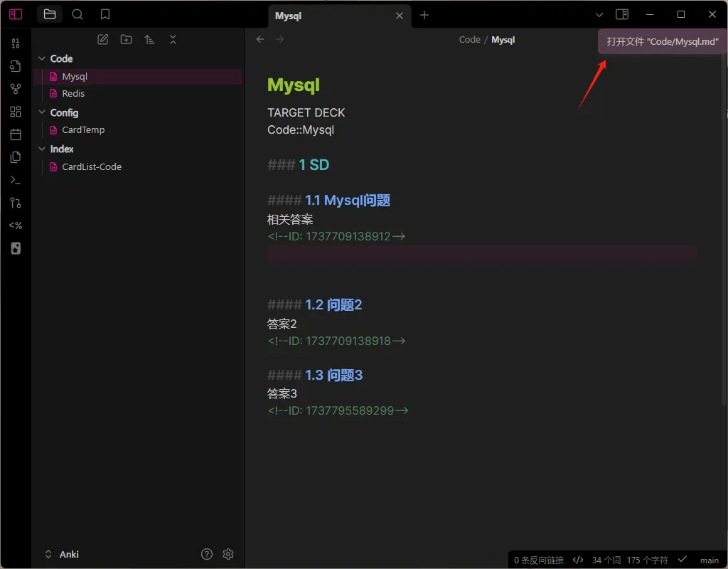Create a new note in file explorer
Image resolution: width=728 pixels, height=569 pixels.
[103, 40]
